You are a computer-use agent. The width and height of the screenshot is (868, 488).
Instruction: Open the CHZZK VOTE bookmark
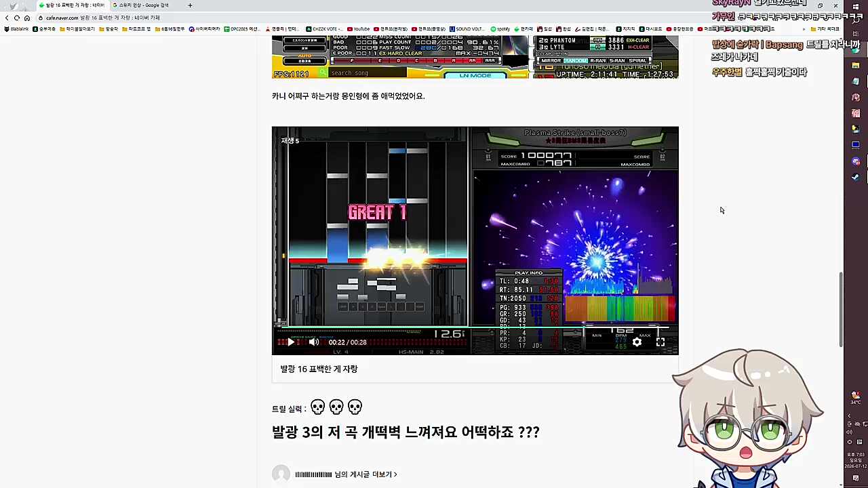323,29
